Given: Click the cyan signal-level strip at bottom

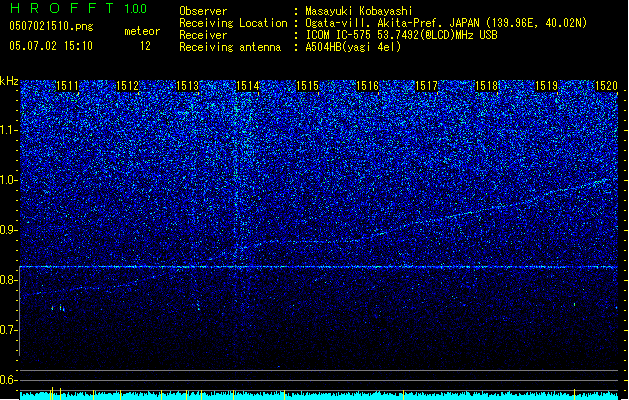Looking at the screenshot, I should (319, 396).
